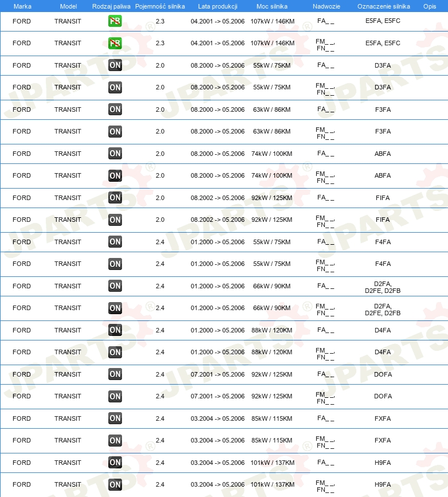Click 101kW / 137KM in the H9FA FA__ row

[x=273, y=463]
